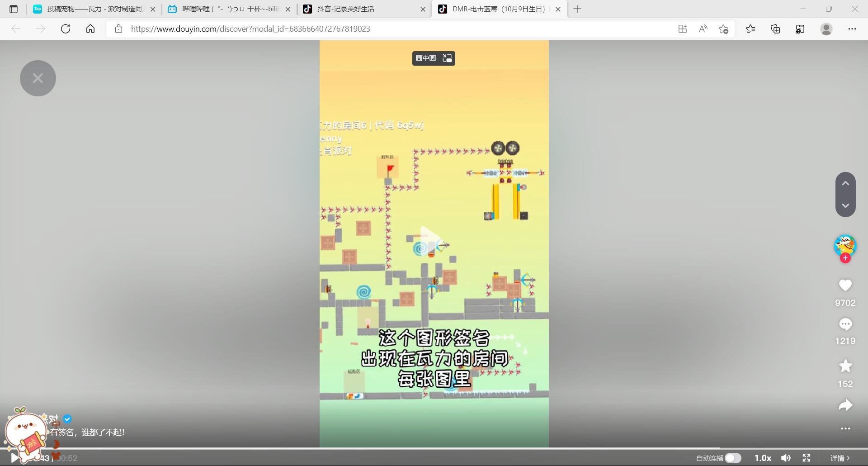Screen dimensions: 868x466
Task: Open apps/QR grid icon in address bar
Action: [683, 29]
